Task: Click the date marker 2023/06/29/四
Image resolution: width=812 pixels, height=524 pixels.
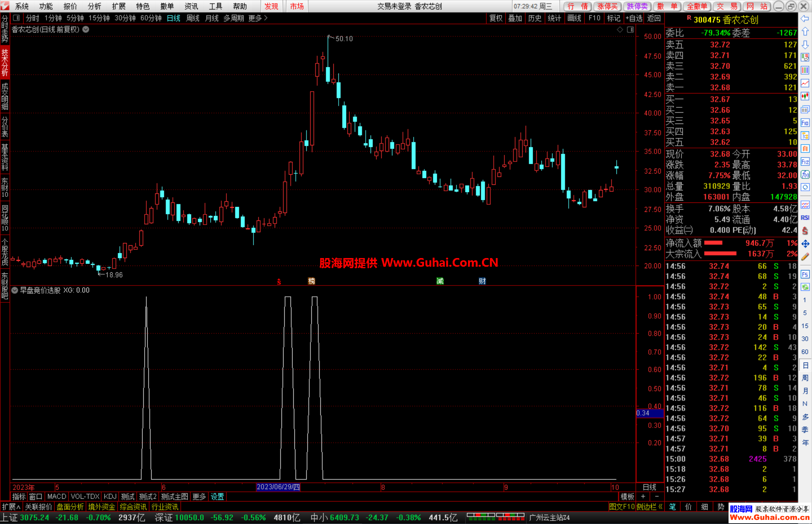Action: pos(278,487)
